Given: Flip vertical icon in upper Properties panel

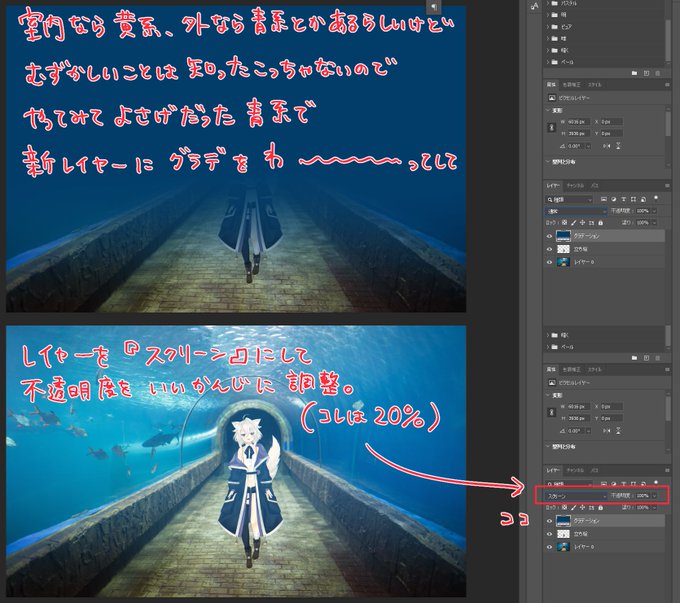Looking at the screenshot, I should 618,146.
